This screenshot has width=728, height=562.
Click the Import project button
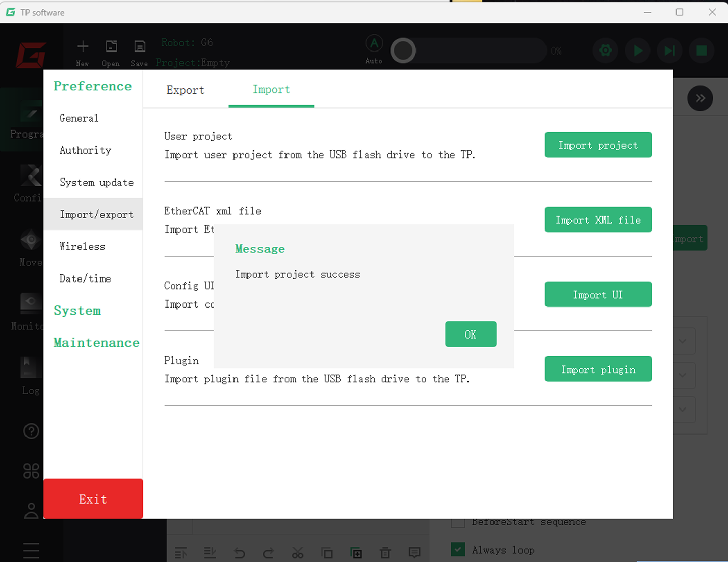point(598,145)
